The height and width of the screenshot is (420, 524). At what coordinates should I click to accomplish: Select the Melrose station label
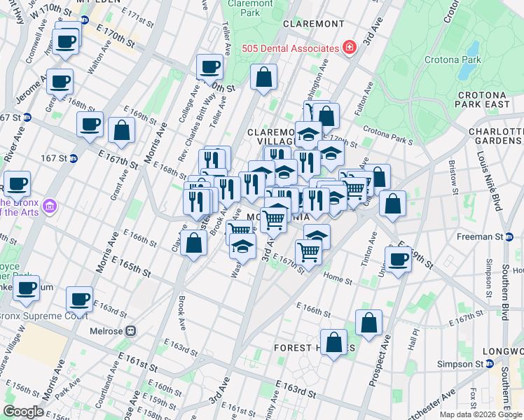point(106,331)
